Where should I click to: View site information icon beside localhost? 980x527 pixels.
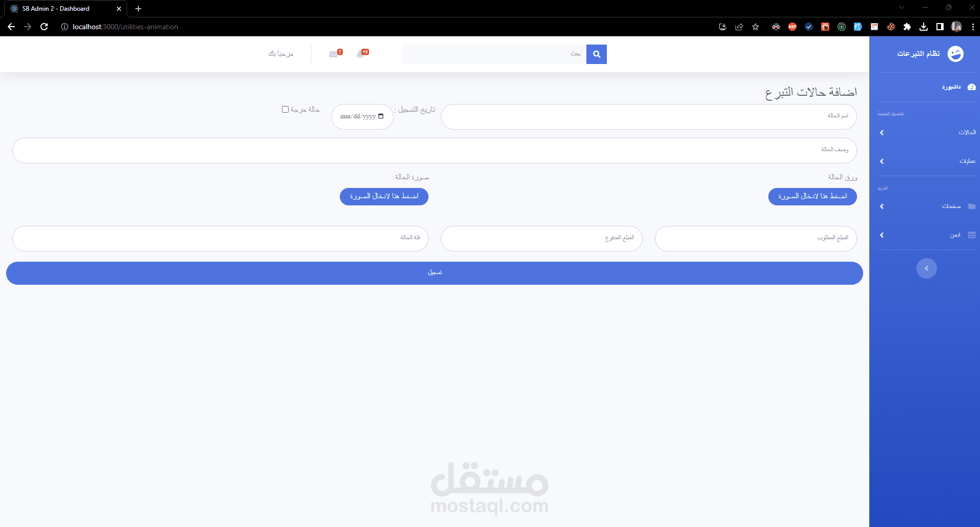65,27
